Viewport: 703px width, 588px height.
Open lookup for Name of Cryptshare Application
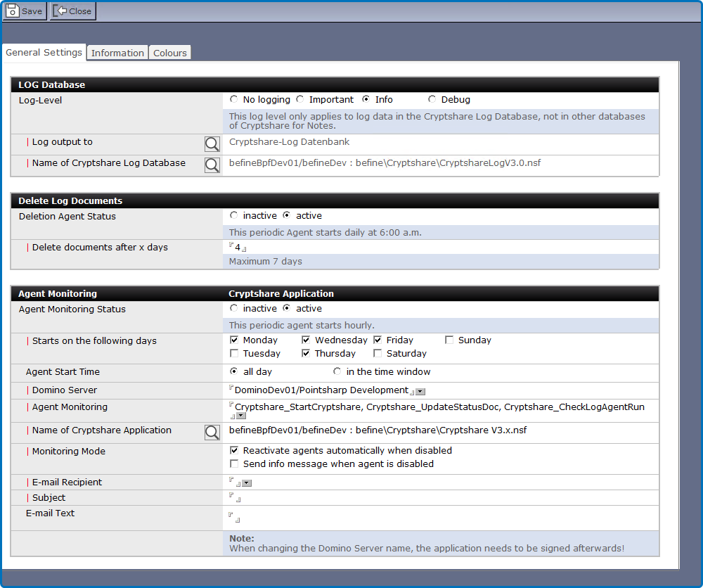(x=212, y=433)
